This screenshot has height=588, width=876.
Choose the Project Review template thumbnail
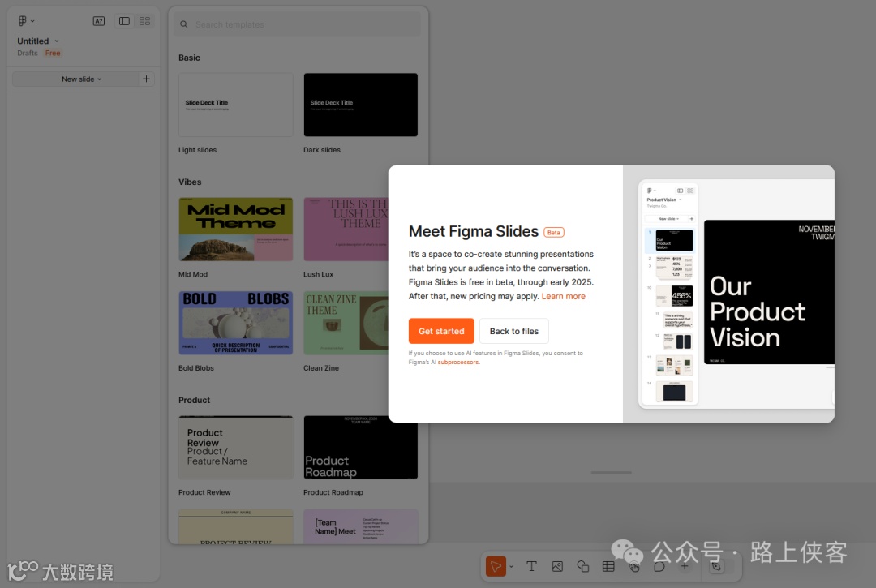click(236, 526)
